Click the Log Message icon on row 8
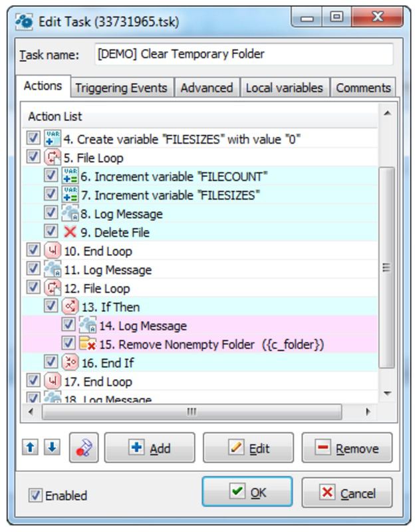Image resolution: width=419 pixels, height=532 pixels. (70, 213)
